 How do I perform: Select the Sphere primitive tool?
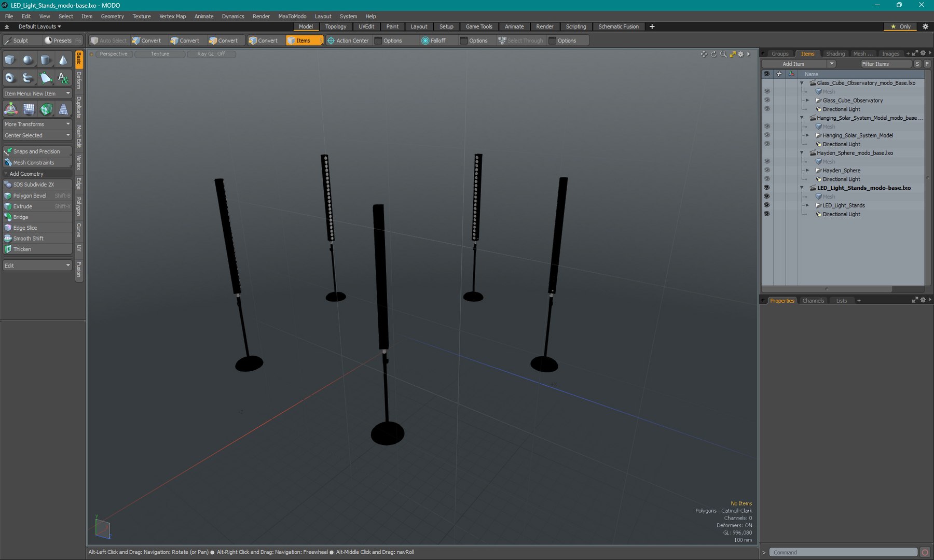tap(28, 60)
